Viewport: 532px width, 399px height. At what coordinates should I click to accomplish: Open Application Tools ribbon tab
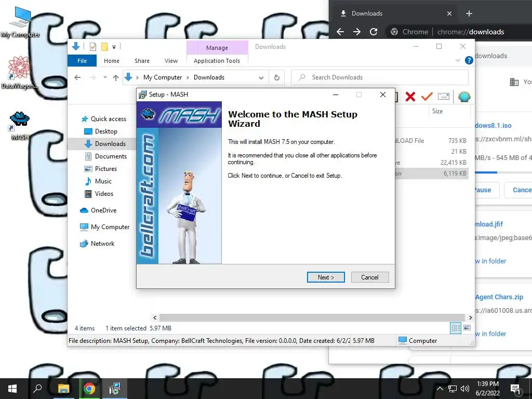pyautogui.click(x=217, y=61)
